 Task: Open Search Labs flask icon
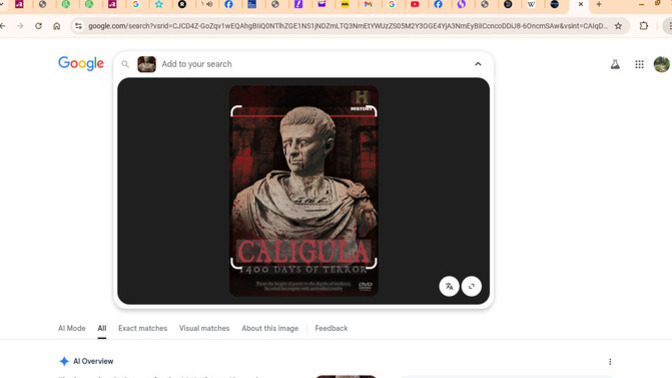coord(615,64)
